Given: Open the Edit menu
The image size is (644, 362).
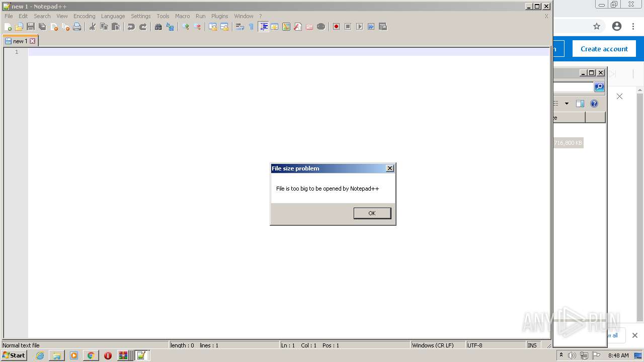Looking at the screenshot, I should 23,16.
